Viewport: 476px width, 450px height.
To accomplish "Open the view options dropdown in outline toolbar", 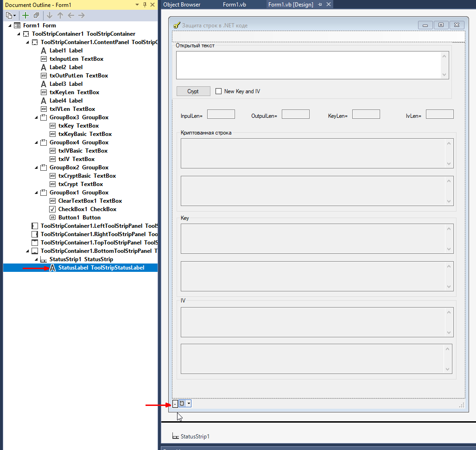I will click(11, 15).
